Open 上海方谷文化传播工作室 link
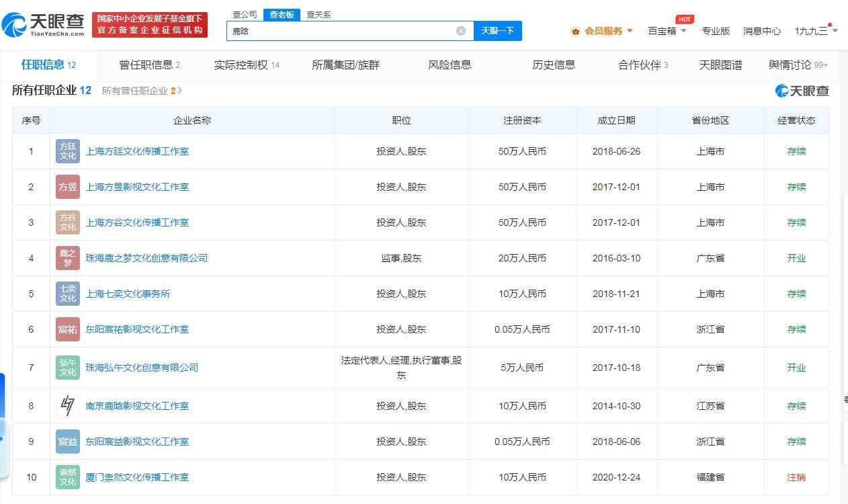This screenshot has height=504, width=848. tap(137, 222)
